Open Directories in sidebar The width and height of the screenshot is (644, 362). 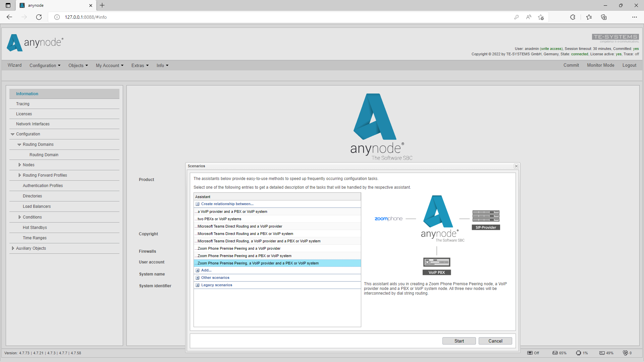(x=64, y=196)
